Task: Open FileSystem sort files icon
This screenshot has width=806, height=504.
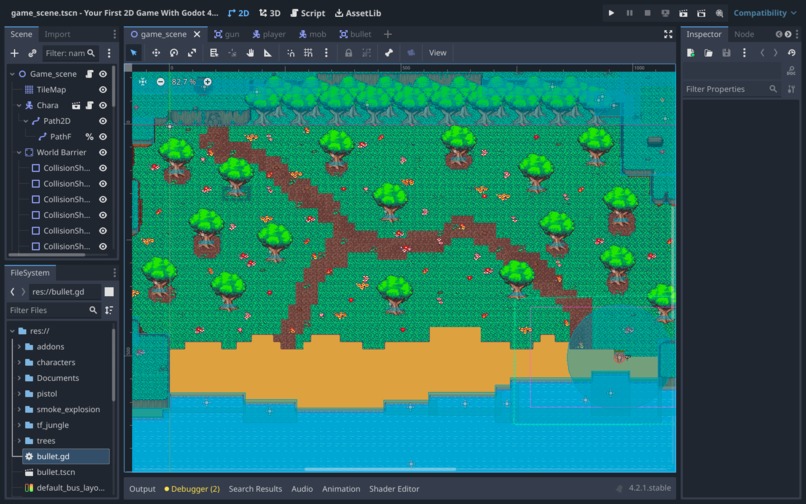Action: (108, 310)
